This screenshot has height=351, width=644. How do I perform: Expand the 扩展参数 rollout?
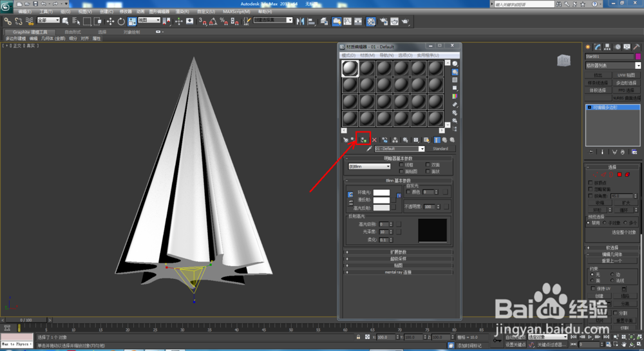point(399,252)
